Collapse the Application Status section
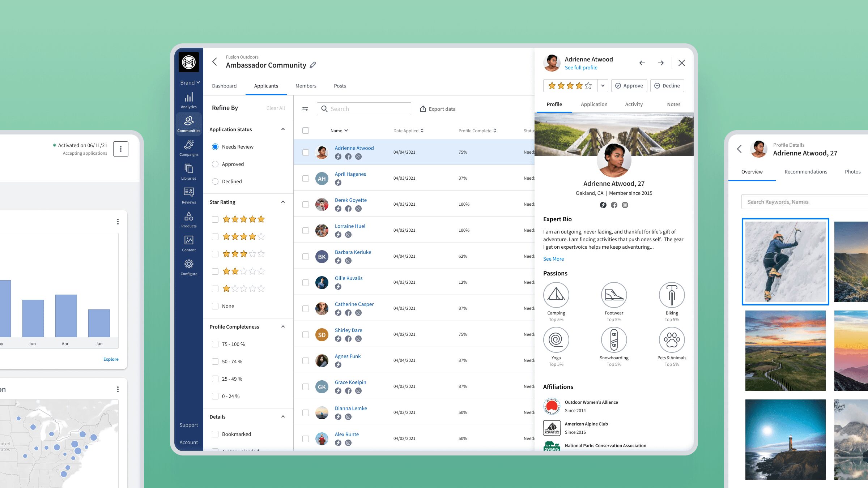 (283, 129)
